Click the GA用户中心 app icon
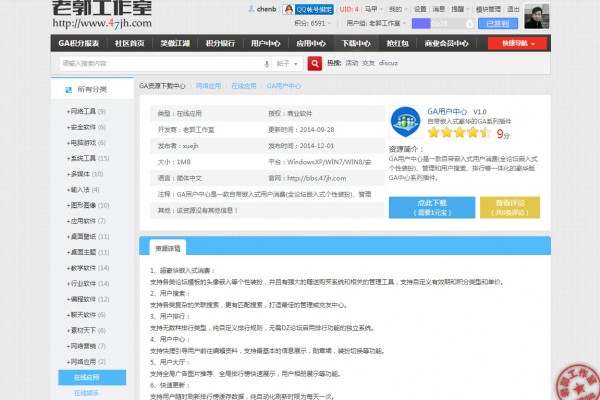600x400 pixels. click(404, 119)
